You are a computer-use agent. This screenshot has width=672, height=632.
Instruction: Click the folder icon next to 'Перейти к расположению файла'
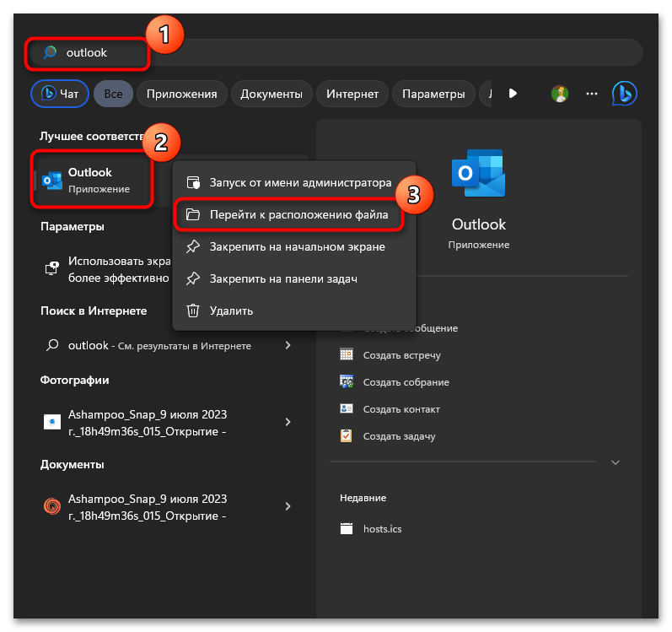tap(193, 214)
